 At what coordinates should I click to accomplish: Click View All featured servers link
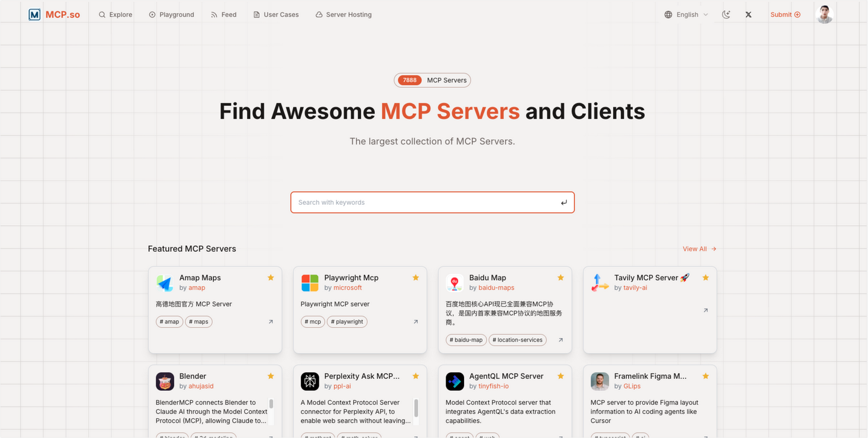click(699, 249)
